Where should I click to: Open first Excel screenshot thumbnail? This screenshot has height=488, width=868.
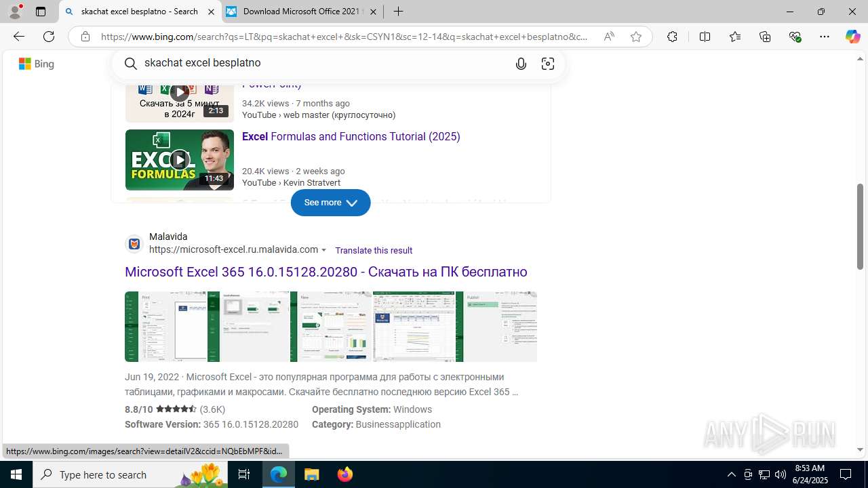(166, 327)
